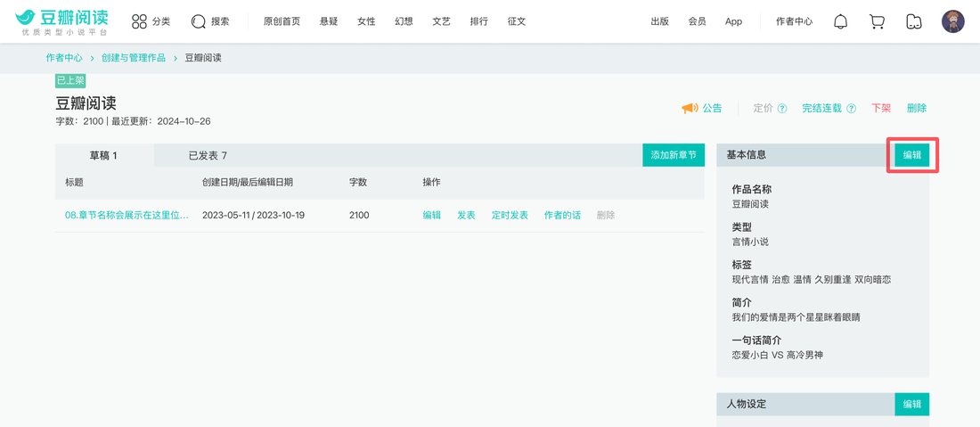Click the 添加新章节 button
The height and width of the screenshot is (427, 980).
coord(674,154)
